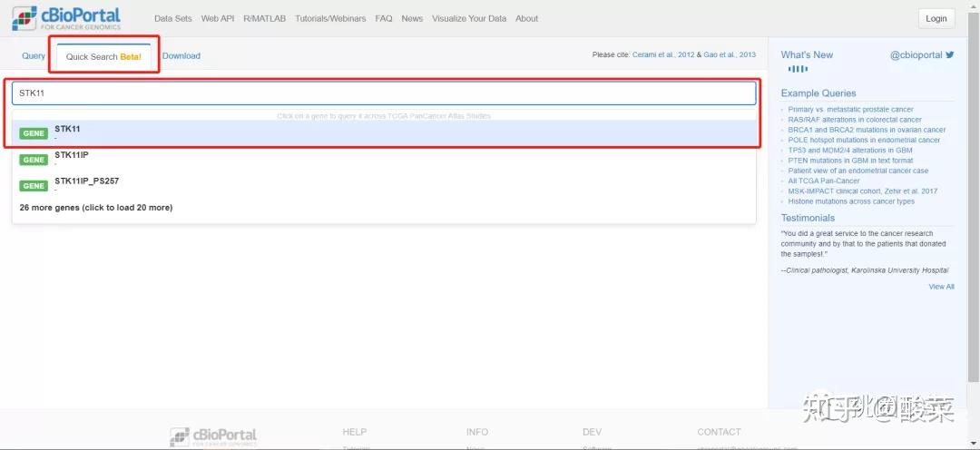Click the cBioPortal footer logo
The height and width of the screenshot is (450, 980).
[x=213, y=437]
